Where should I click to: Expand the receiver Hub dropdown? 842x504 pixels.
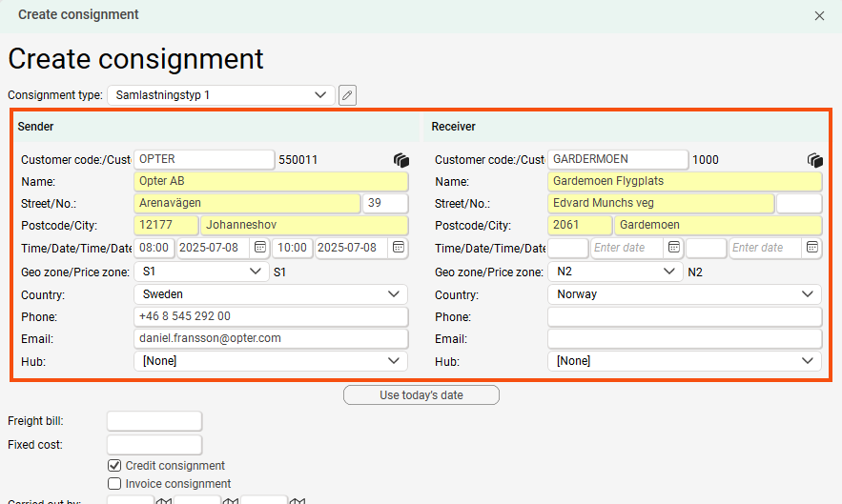pyautogui.click(x=684, y=361)
